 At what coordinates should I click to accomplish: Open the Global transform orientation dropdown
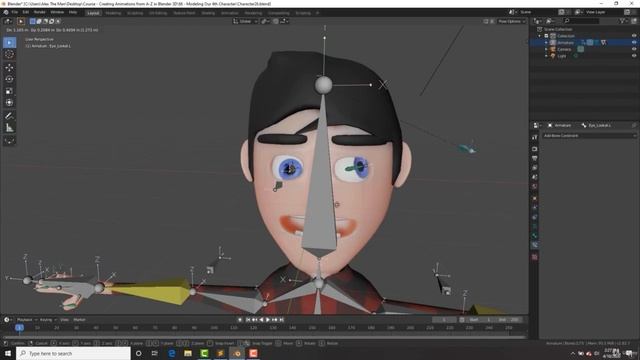[245, 21]
